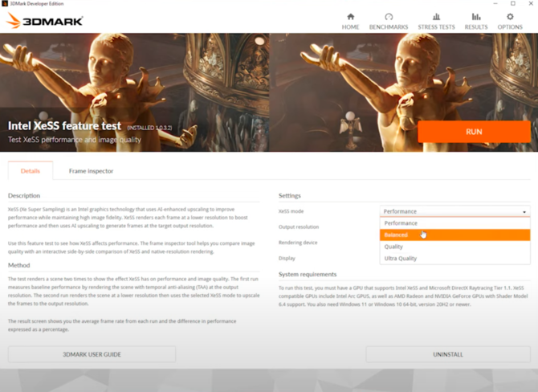Run the Intel XeSS feature test

pyautogui.click(x=474, y=132)
